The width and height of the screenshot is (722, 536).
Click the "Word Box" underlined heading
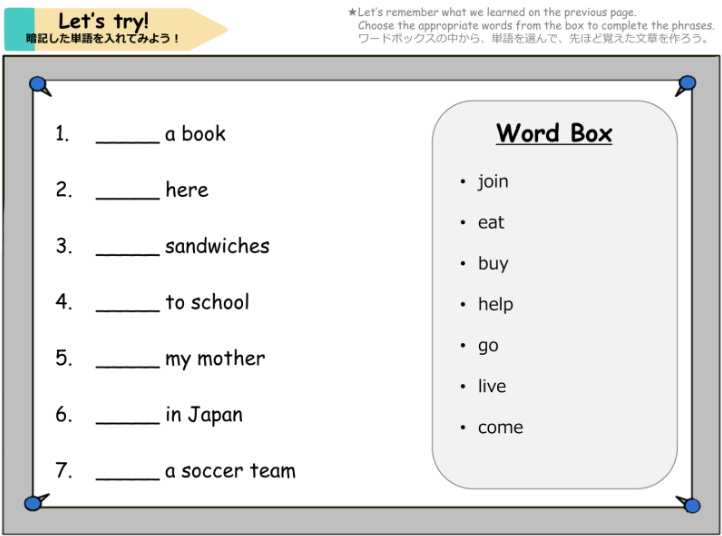pos(554,133)
